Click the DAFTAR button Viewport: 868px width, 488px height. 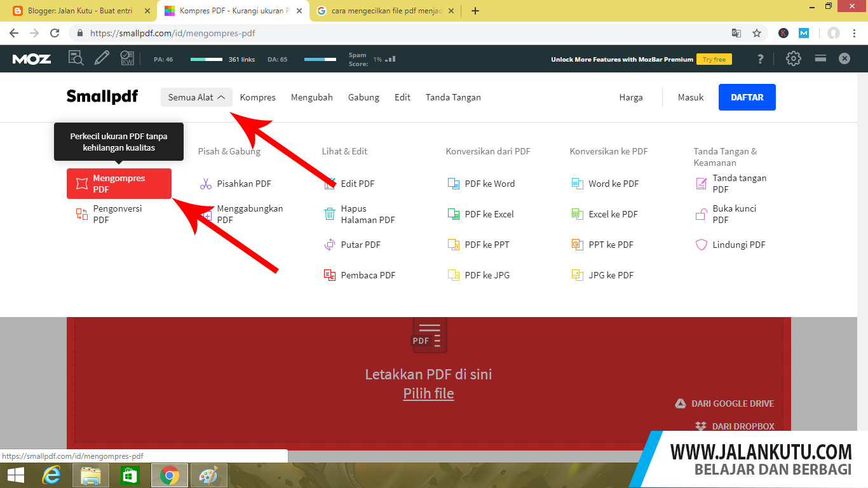tap(747, 97)
